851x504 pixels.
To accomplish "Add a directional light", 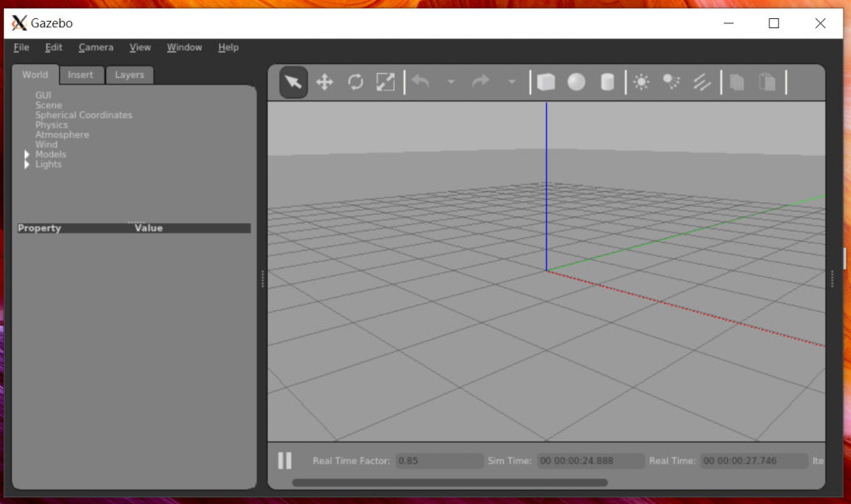I will click(701, 82).
